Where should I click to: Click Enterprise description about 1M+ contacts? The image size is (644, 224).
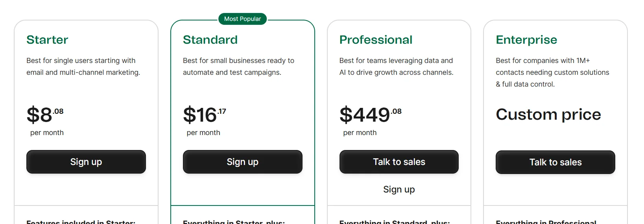(552, 72)
